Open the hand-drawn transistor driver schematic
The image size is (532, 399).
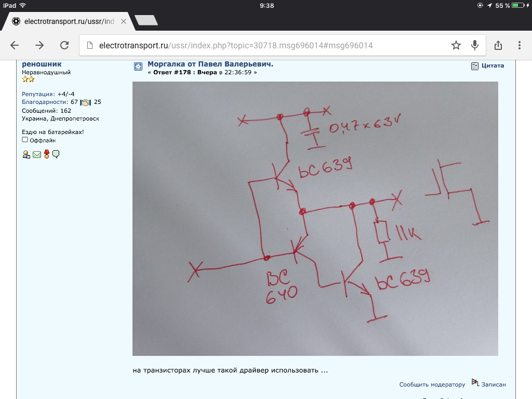pyautogui.click(x=315, y=218)
